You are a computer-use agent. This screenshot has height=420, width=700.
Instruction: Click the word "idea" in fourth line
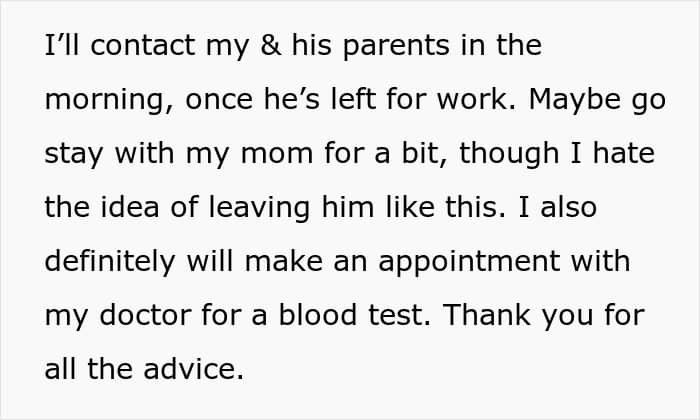pos(130,207)
